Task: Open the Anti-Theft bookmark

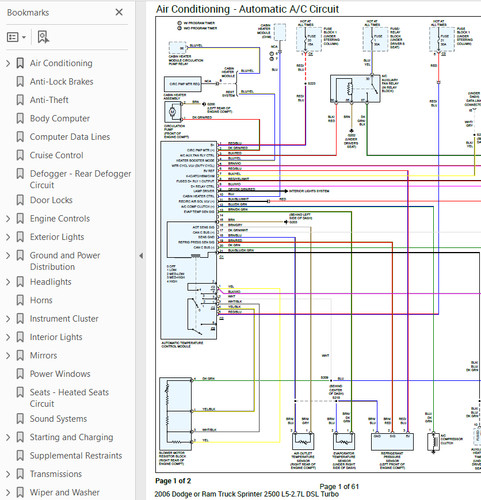Action: coord(49,100)
